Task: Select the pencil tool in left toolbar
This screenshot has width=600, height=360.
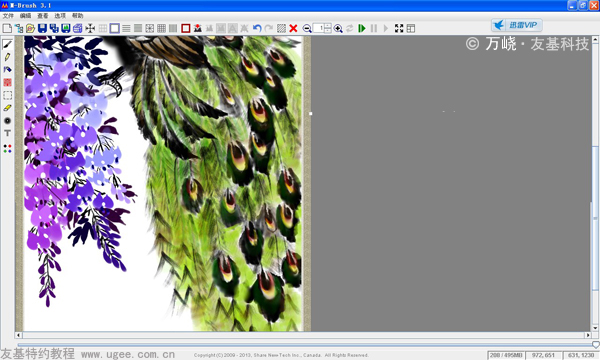Action: (x=7, y=57)
